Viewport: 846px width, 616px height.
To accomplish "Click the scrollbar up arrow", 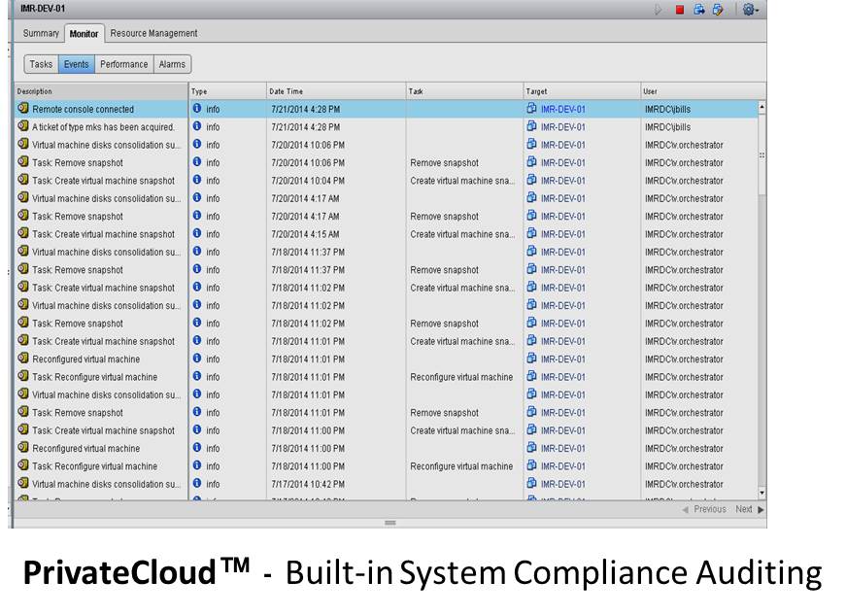I will [x=761, y=107].
